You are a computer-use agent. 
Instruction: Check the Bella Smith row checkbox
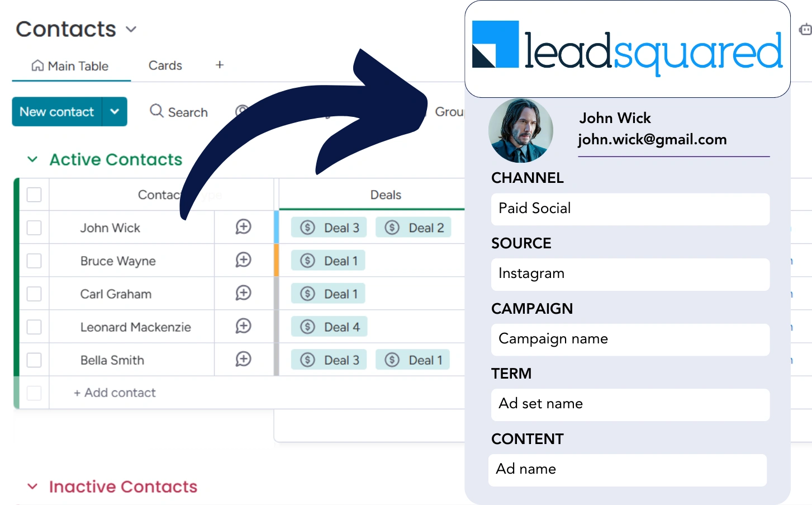(x=34, y=360)
